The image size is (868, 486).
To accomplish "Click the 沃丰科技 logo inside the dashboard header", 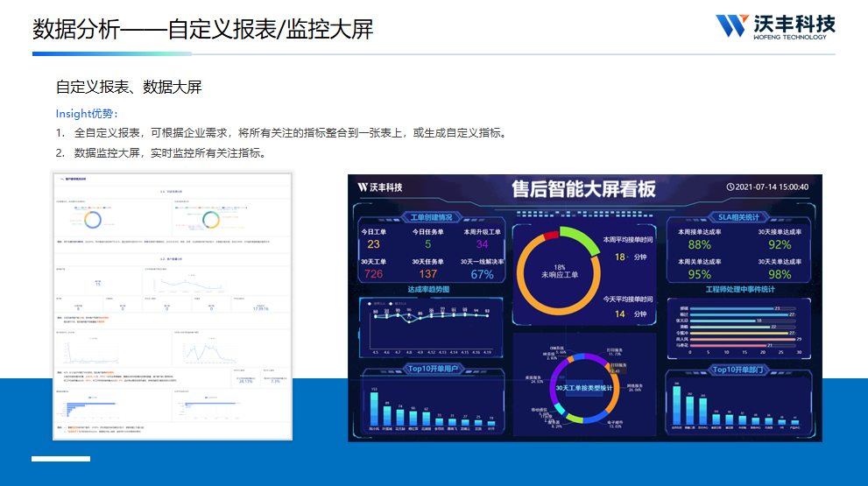I will (x=380, y=187).
